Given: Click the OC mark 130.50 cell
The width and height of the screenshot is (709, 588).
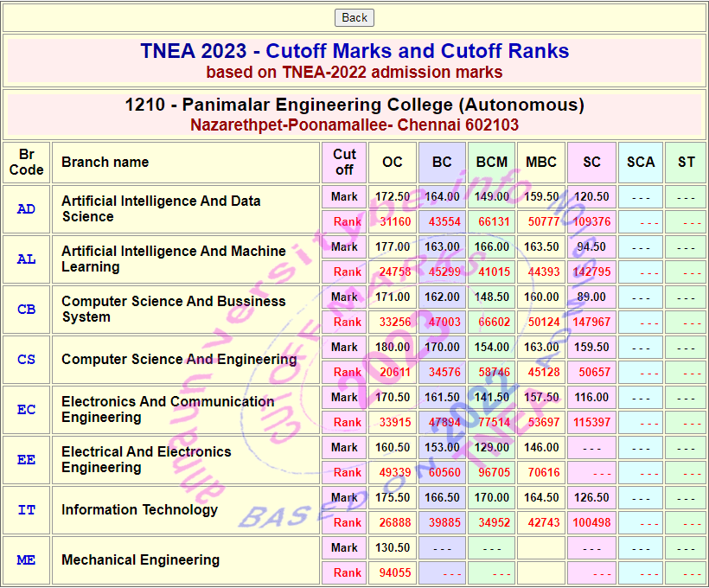Looking at the screenshot, I should 393,548.
